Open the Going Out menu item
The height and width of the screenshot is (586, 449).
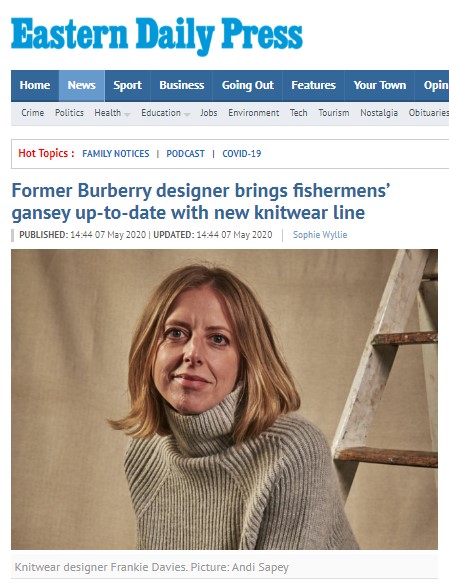247,86
